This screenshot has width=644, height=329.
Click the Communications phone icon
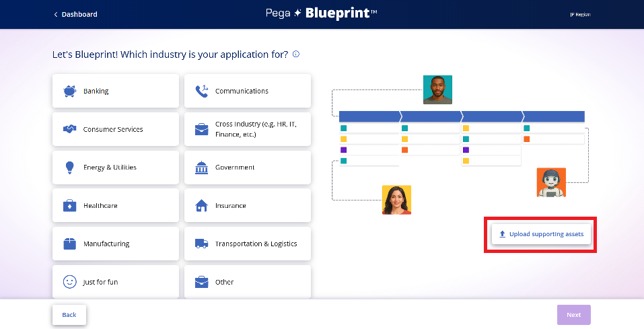[202, 91]
